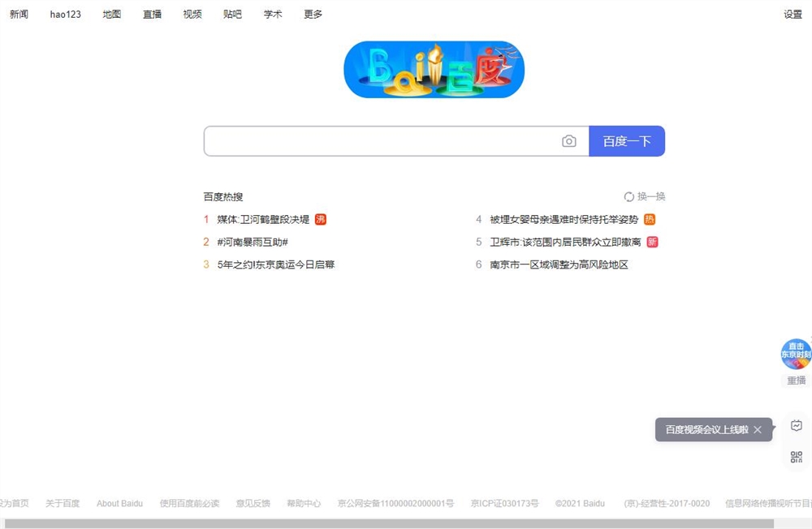The width and height of the screenshot is (812, 529).
Task: Click the 百度视频会议上线啦 tooltip text
Action: (707, 430)
